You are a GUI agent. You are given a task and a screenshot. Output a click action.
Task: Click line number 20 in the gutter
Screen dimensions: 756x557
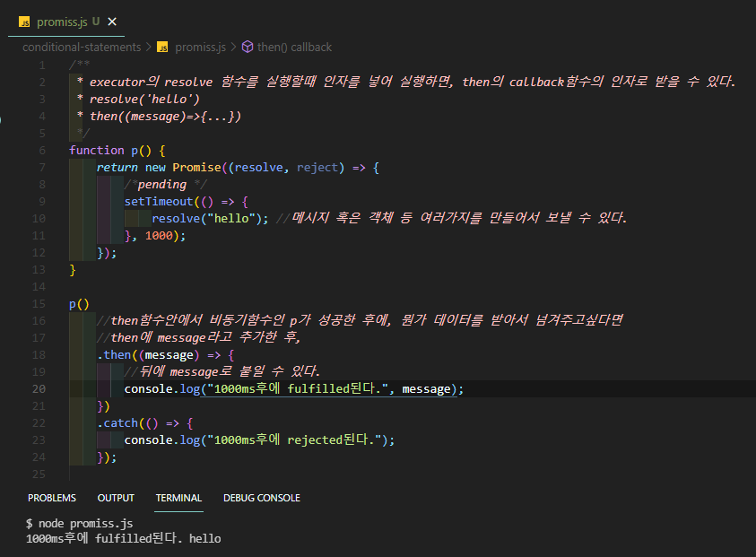point(39,389)
